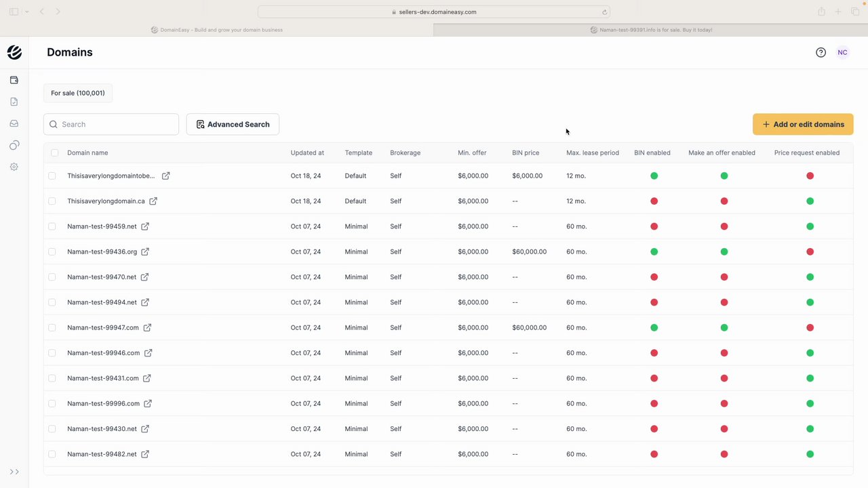Click Price request enabled column header
The image size is (868, 488).
pos(807,152)
